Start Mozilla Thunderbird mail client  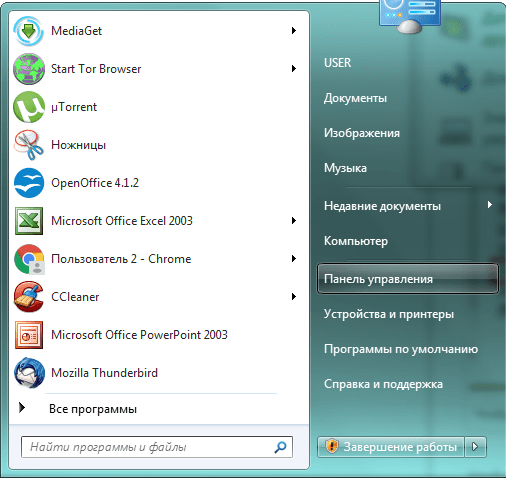[x=29, y=373]
